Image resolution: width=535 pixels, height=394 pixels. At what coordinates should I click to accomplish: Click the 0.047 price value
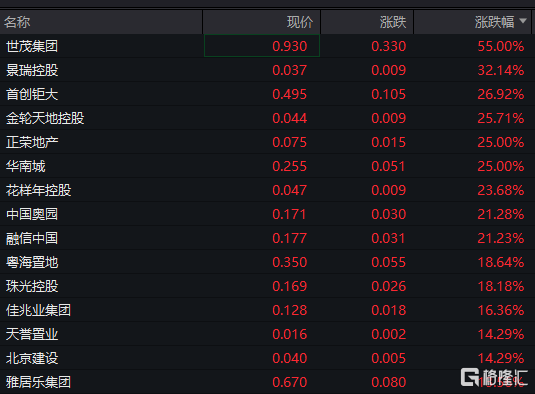point(290,190)
